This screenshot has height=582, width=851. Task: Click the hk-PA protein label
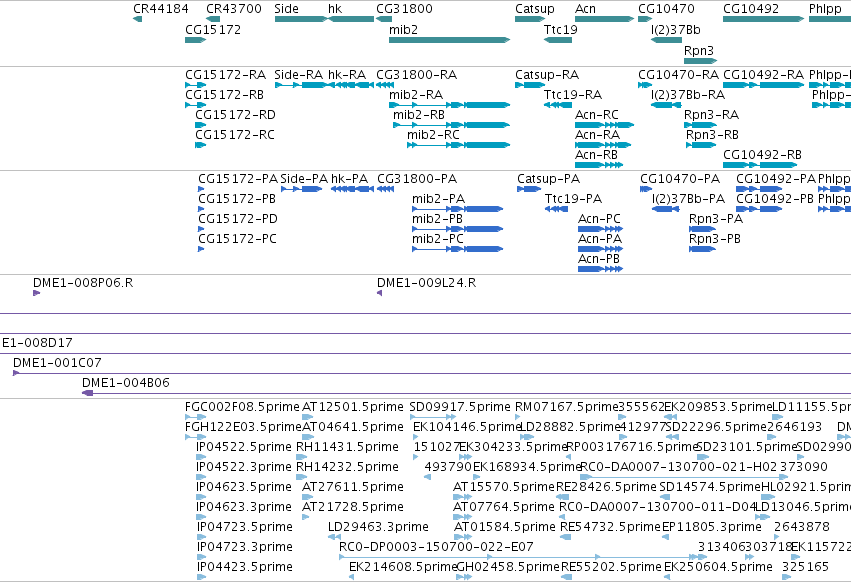tap(350, 179)
